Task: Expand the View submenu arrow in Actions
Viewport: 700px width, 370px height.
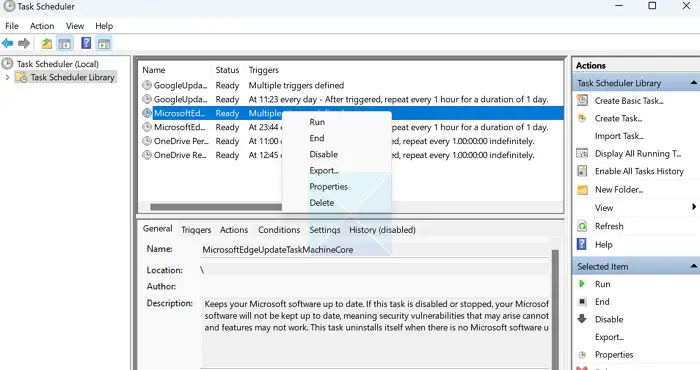Action: coord(694,207)
